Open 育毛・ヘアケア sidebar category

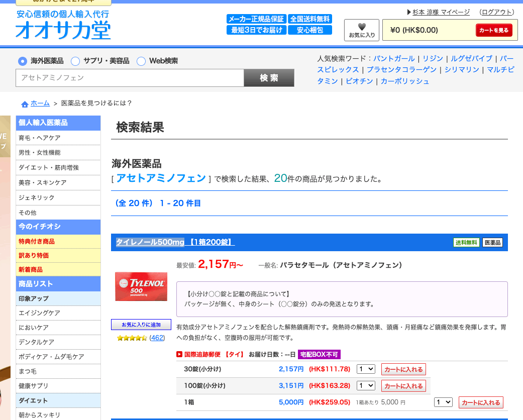point(58,138)
